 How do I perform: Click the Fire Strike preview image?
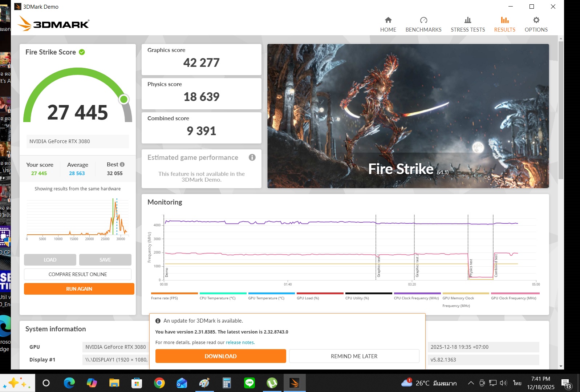click(408, 116)
